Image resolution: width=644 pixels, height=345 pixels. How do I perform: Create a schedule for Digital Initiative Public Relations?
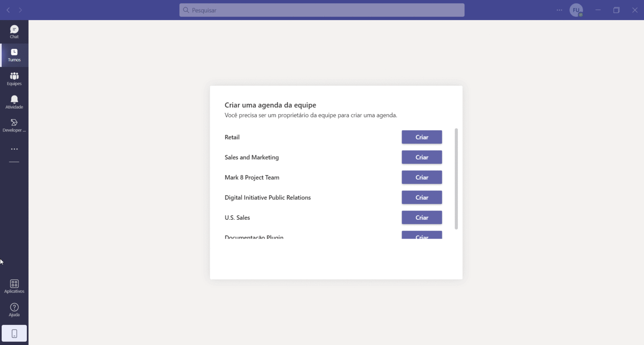pyautogui.click(x=422, y=197)
